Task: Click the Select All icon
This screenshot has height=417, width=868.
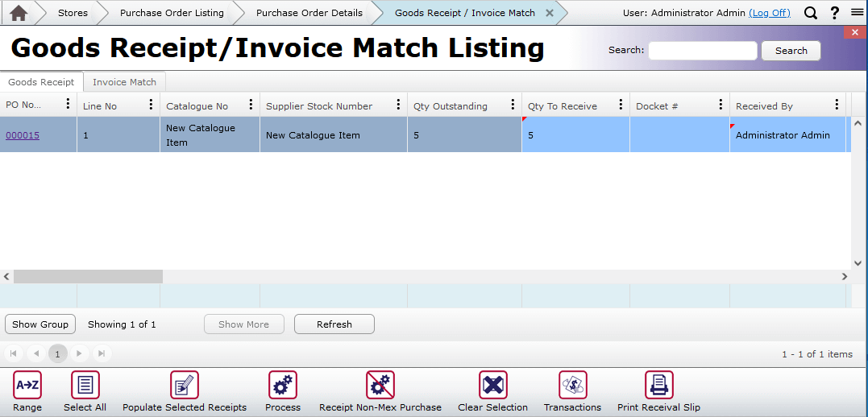Action: click(85, 386)
